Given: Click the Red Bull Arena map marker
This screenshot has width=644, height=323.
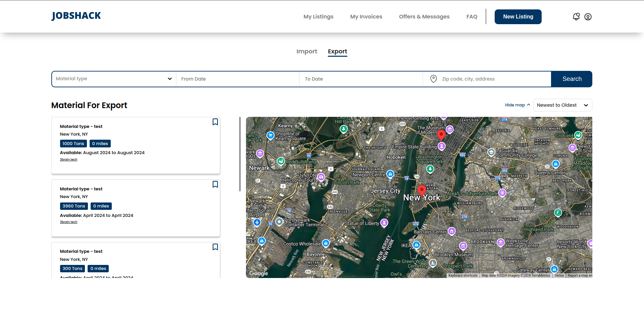Looking at the screenshot, I should [x=281, y=161].
